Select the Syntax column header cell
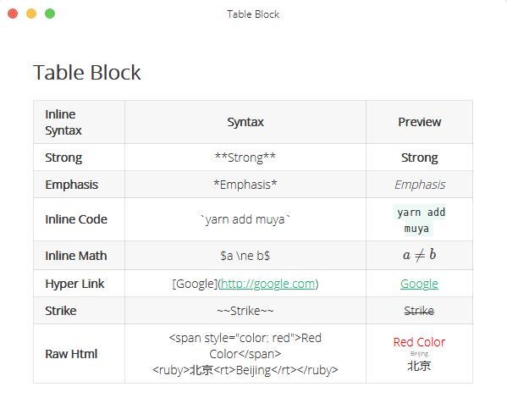Viewport: 507px width, 420px height. 245,122
